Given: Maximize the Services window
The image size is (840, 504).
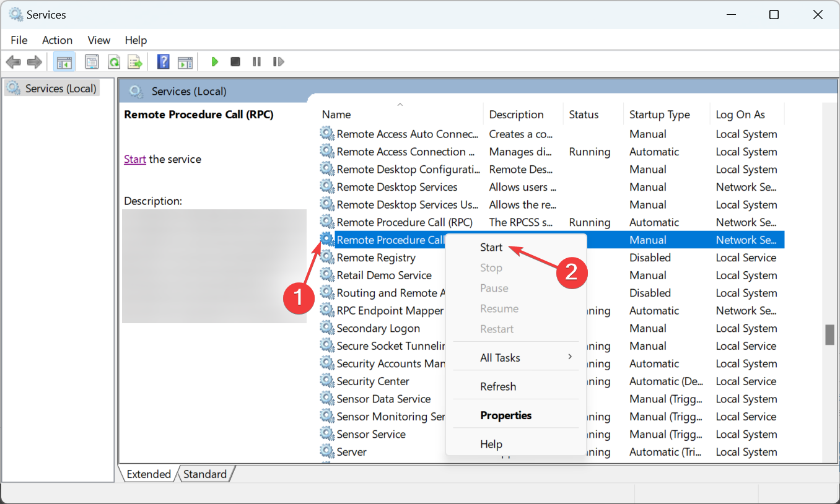Looking at the screenshot, I should [x=774, y=15].
